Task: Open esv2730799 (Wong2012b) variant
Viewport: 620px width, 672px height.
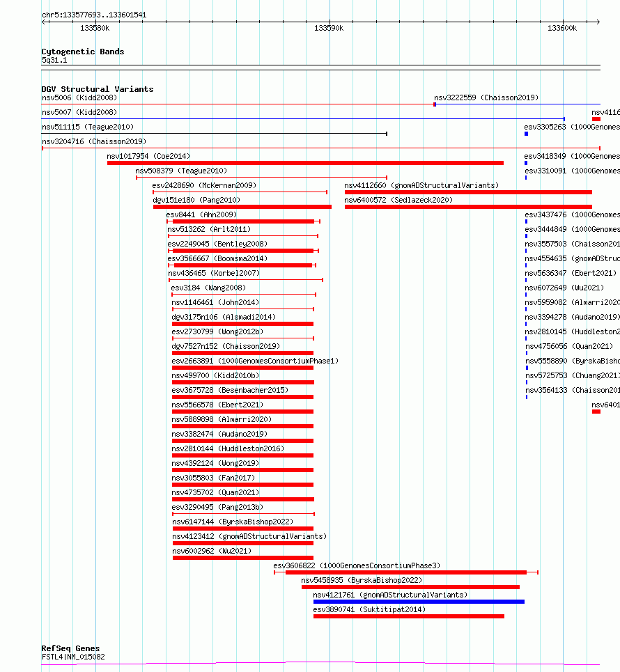Action: pos(217,331)
